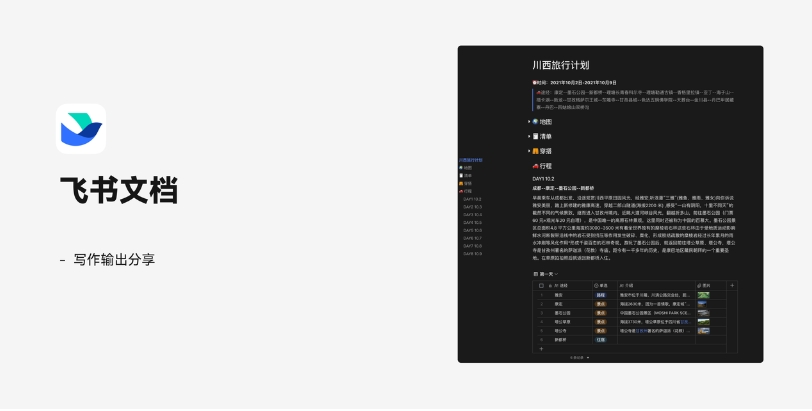Click the teal tag in table row 6

(601, 340)
